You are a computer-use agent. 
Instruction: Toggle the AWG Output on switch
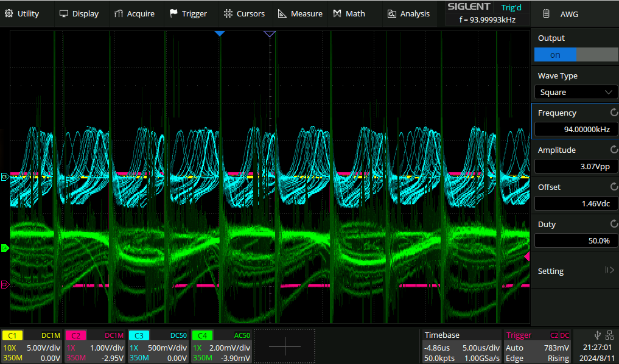[575, 55]
